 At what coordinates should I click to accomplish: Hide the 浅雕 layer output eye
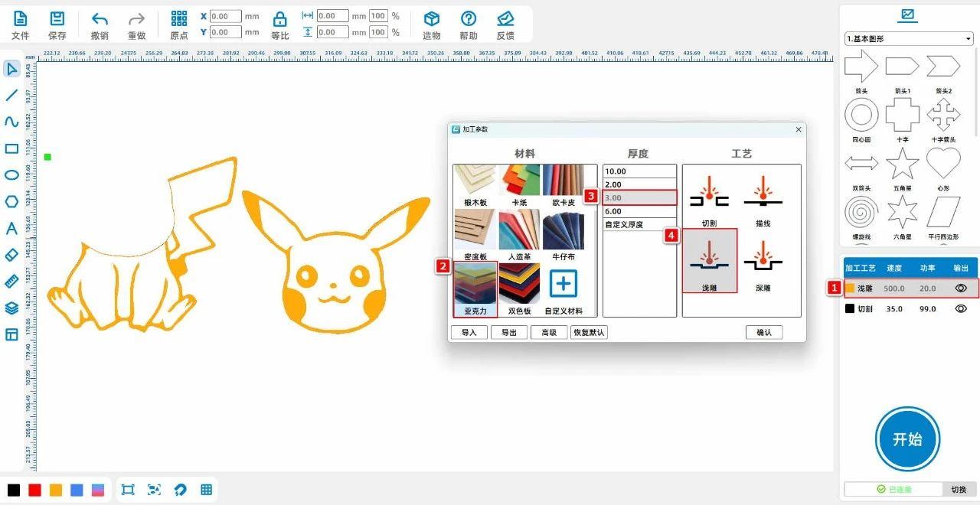961,288
